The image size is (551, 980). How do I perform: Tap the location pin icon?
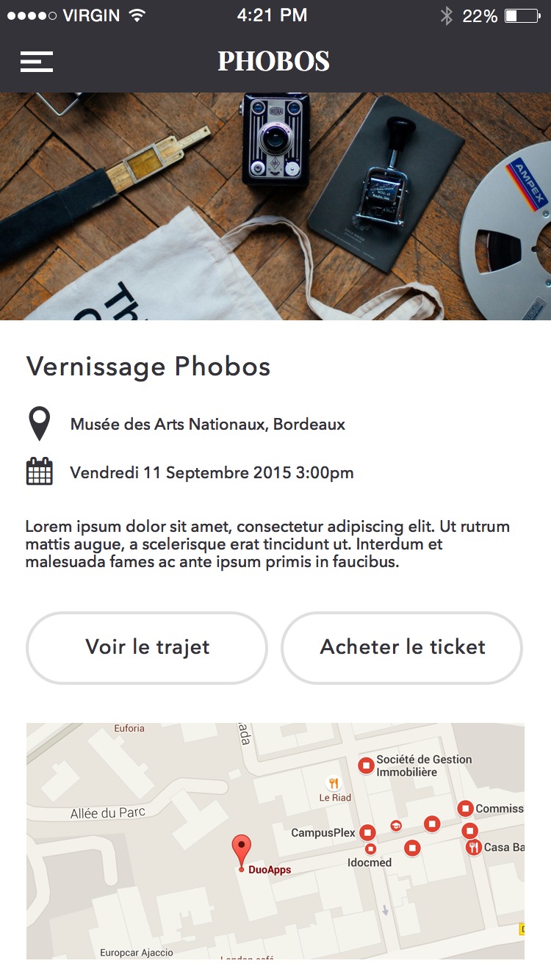[x=39, y=425]
